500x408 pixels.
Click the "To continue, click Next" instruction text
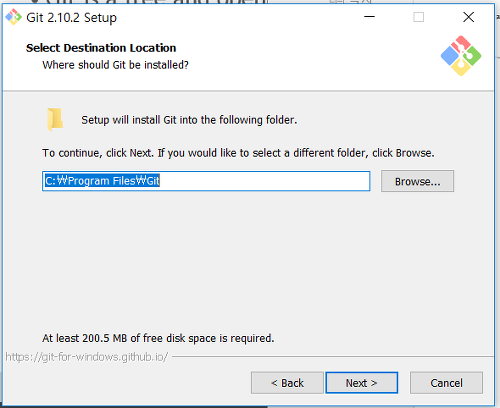point(238,153)
